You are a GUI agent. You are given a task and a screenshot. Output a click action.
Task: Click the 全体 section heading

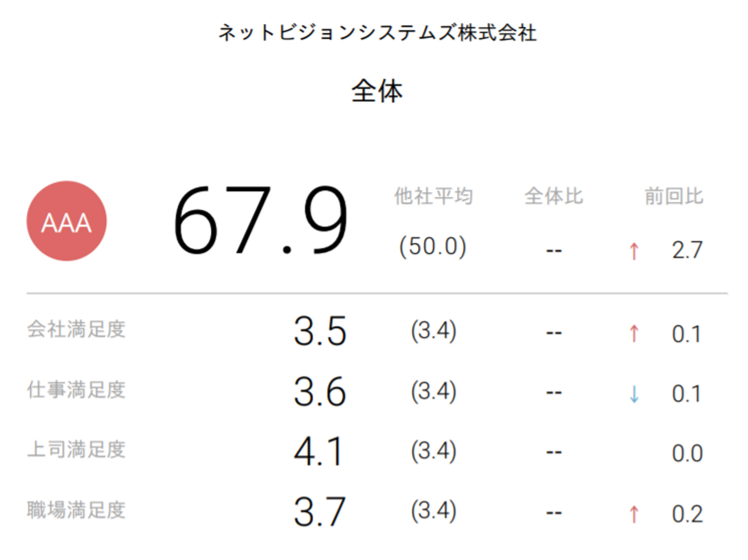377,91
